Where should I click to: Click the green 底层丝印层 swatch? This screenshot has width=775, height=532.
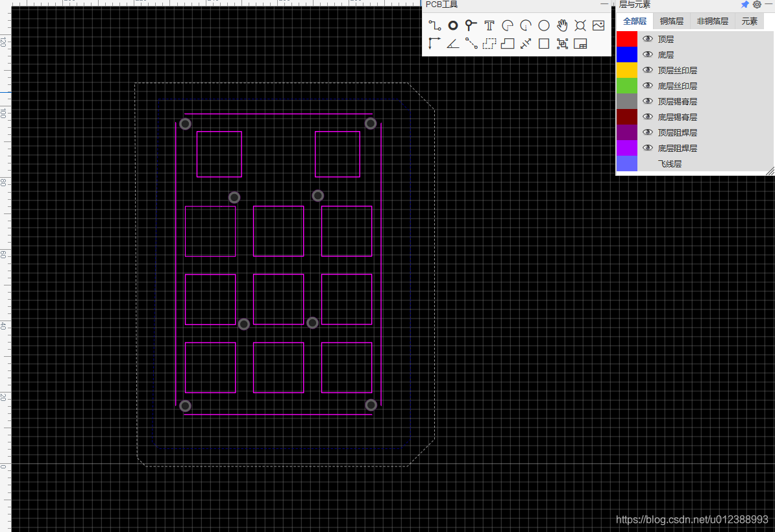pyautogui.click(x=627, y=86)
